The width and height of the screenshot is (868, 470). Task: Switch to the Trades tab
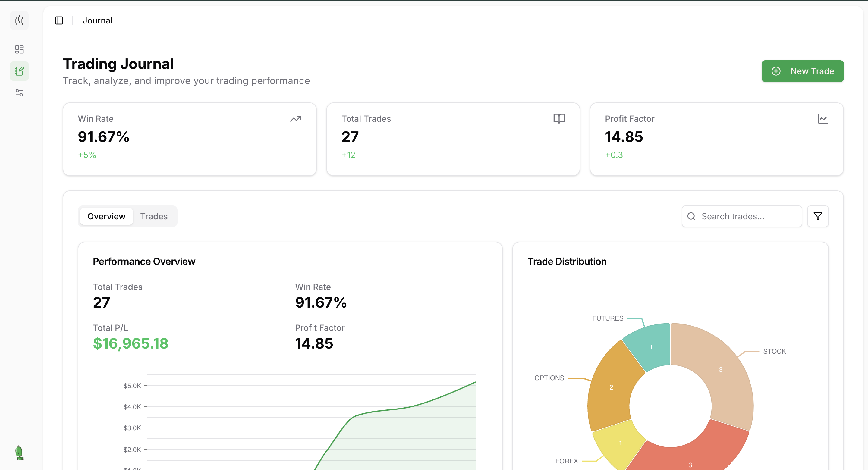(154, 216)
